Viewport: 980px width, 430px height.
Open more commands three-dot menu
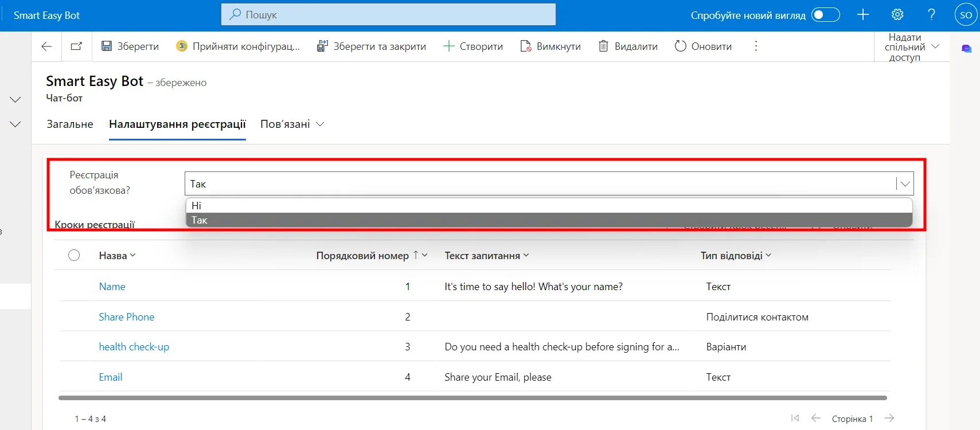coord(756,46)
